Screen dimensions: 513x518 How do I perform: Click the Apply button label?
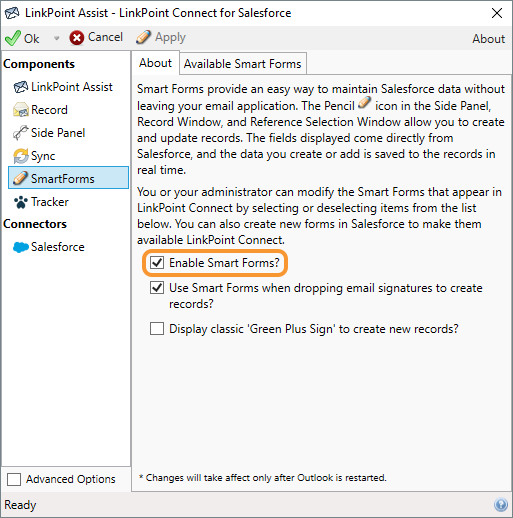(170, 38)
